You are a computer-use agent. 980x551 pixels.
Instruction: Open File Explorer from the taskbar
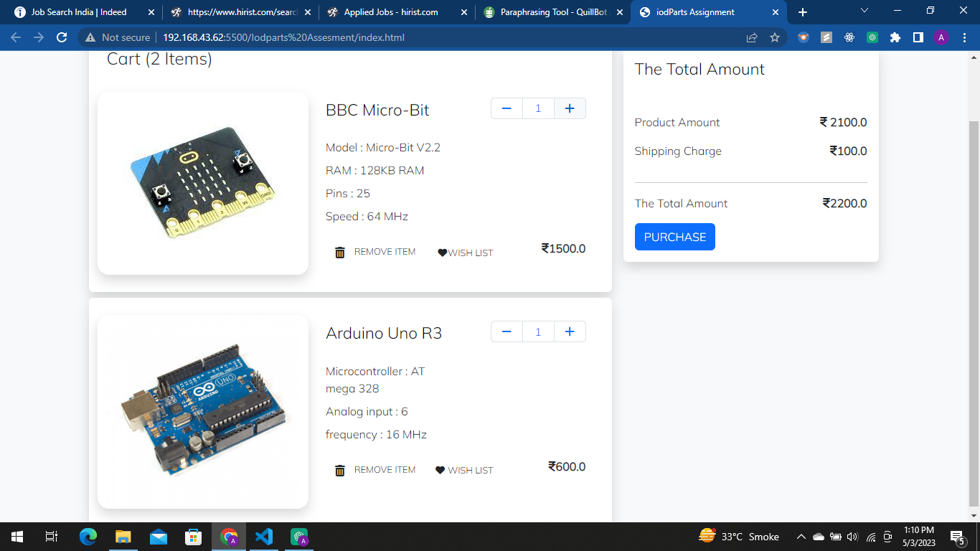(123, 537)
